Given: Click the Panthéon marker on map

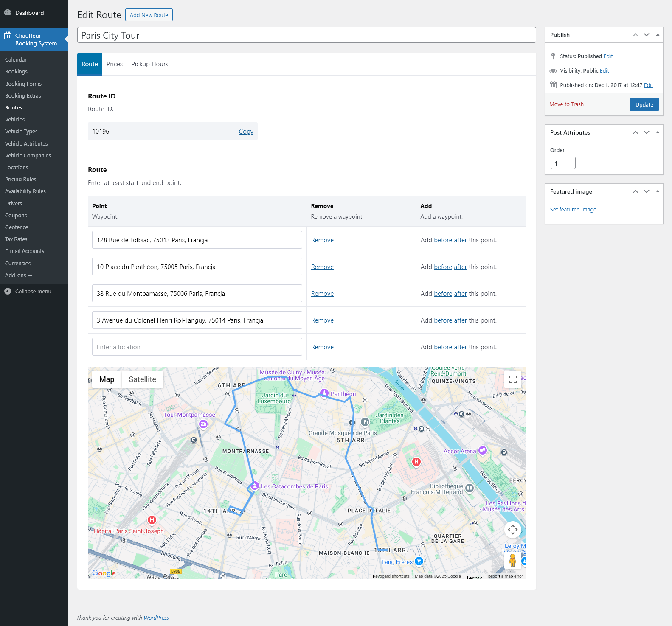Looking at the screenshot, I should (324, 393).
